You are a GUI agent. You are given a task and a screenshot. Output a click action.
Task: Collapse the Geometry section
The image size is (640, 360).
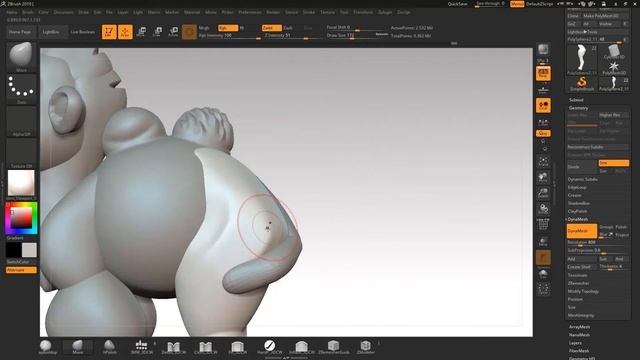click(578, 108)
